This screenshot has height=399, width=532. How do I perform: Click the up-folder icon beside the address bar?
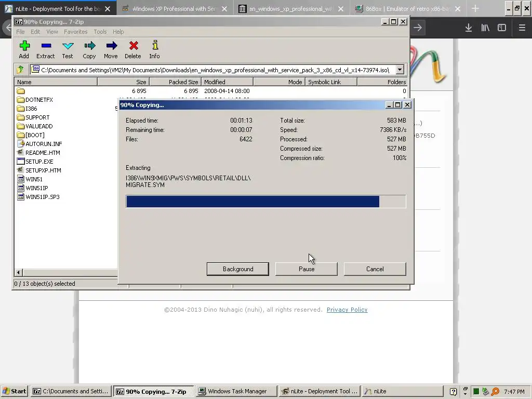[20, 70]
